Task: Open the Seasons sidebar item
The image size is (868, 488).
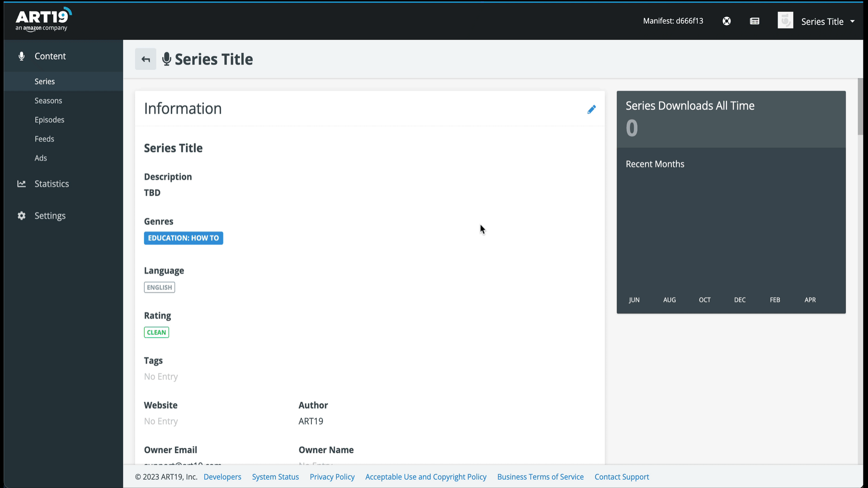Action: coord(48,101)
